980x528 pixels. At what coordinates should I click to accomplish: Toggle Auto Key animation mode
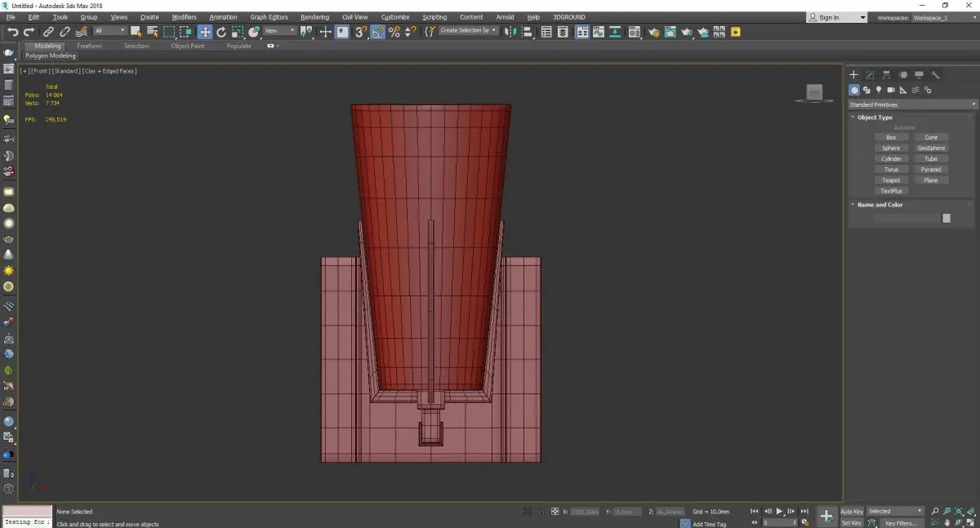click(x=852, y=512)
